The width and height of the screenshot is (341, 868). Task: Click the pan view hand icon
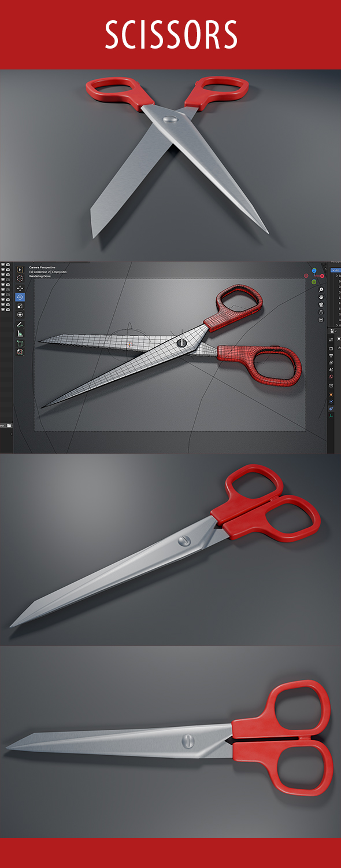[x=321, y=297]
